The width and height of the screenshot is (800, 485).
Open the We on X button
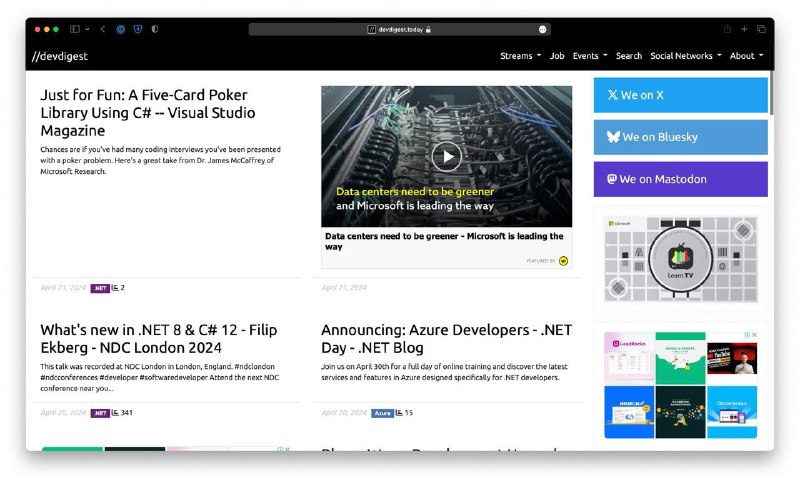680,95
